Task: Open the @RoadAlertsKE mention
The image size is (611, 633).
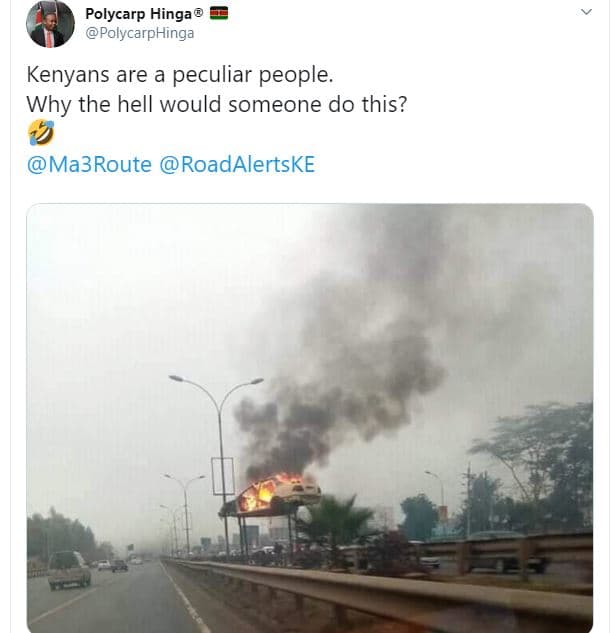Action: (237, 164)
